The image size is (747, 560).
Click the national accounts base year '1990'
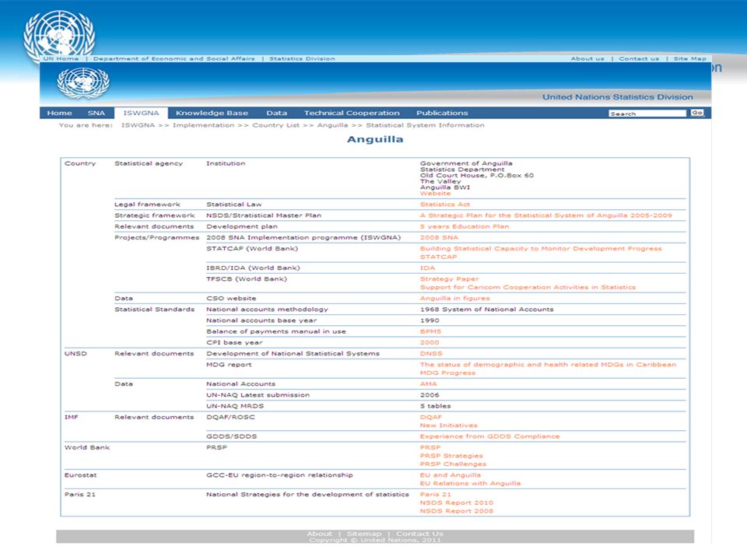(x=430, y=320)
